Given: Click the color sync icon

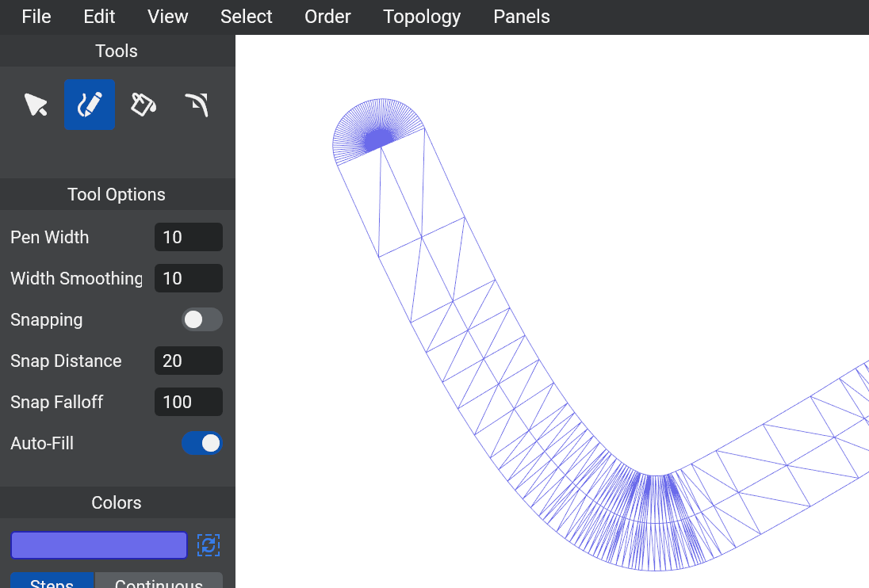Looking at the screenshot, I should pyautogui.click(x=209, y=545).
